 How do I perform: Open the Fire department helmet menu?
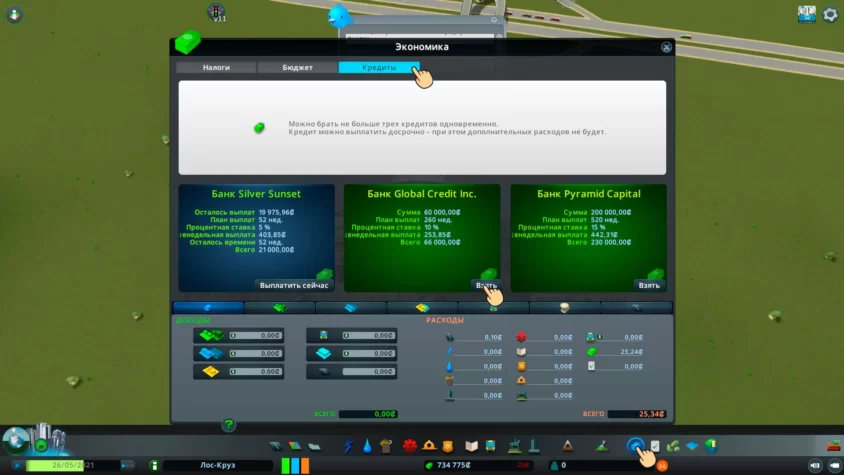[429, 446]
